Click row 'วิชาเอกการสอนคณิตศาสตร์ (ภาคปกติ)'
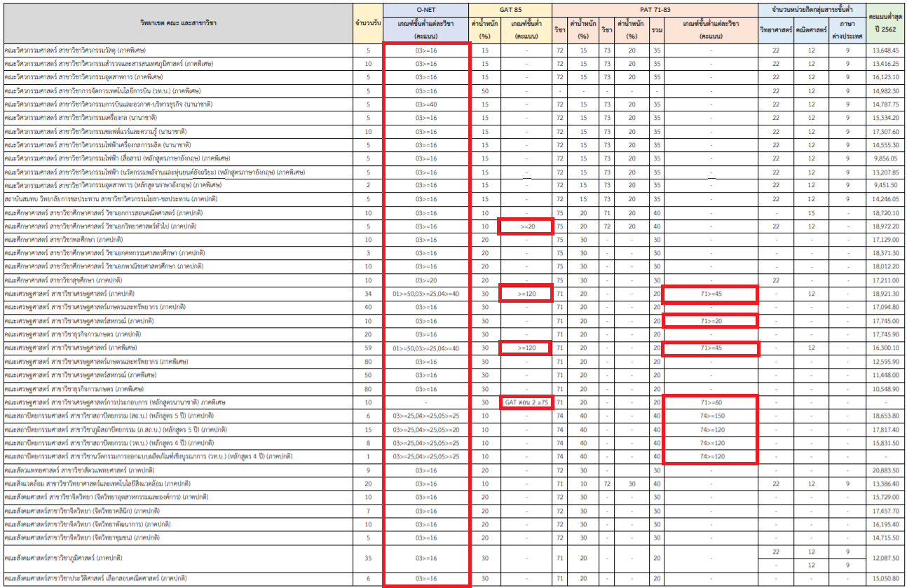The height and width of the screenshot is (588, 907). click(453, 212)
